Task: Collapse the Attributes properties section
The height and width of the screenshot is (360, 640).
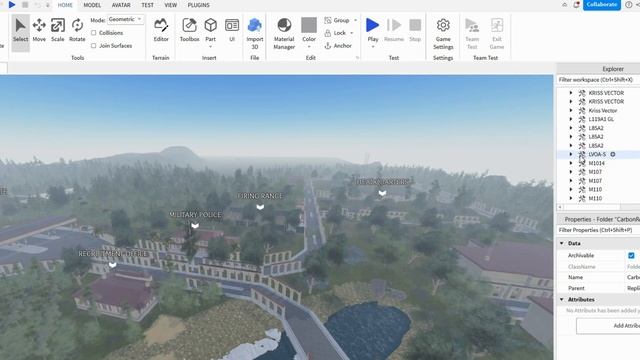Action: point(562,300)
